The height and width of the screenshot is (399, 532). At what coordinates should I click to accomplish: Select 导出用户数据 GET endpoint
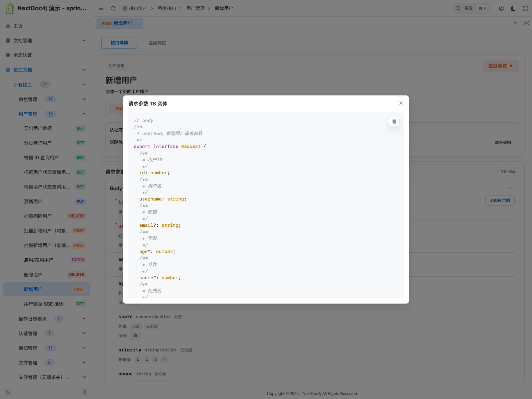(46, 128)
